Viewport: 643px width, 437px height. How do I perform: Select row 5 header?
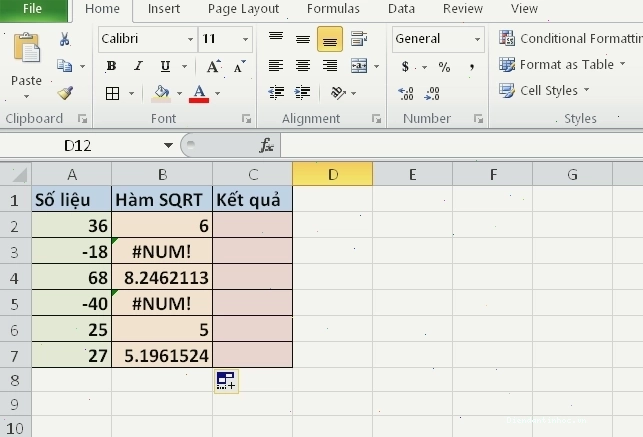point(15,304)
